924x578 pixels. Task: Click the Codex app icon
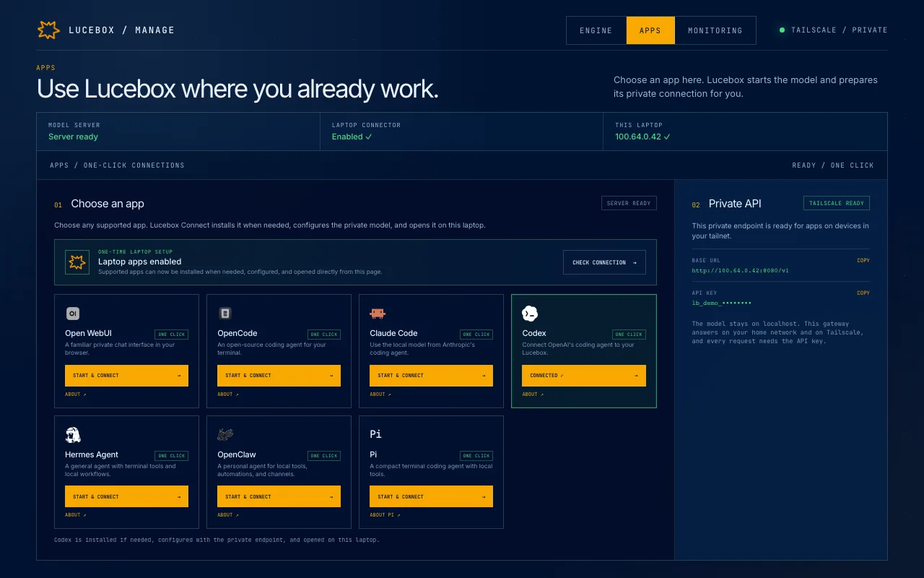click(530, 313)
